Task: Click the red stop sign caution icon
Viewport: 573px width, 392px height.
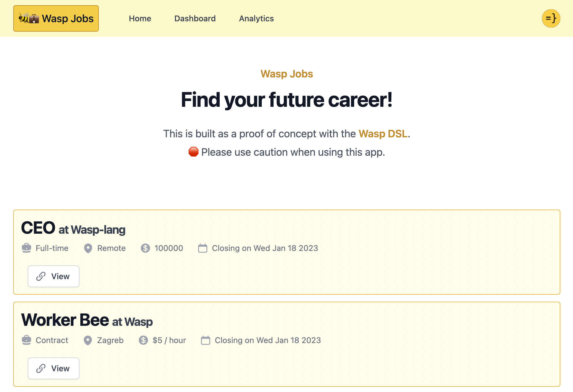Action: click(193, 152)
